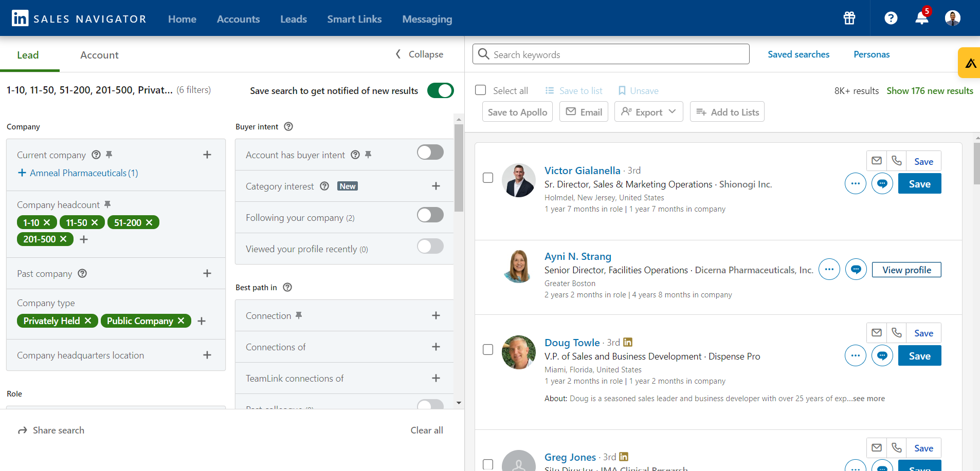Click the filter panel scrollbar
Screen dimensions: 980x471
(x=459, y=167)
